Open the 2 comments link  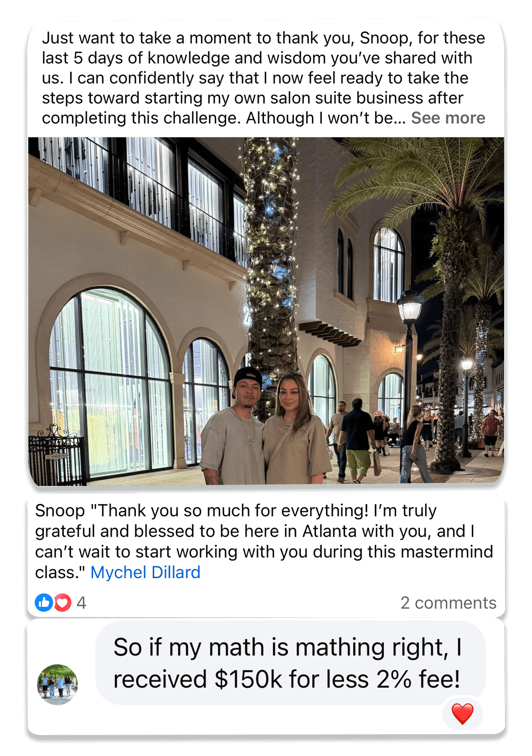tap(448, 603)
